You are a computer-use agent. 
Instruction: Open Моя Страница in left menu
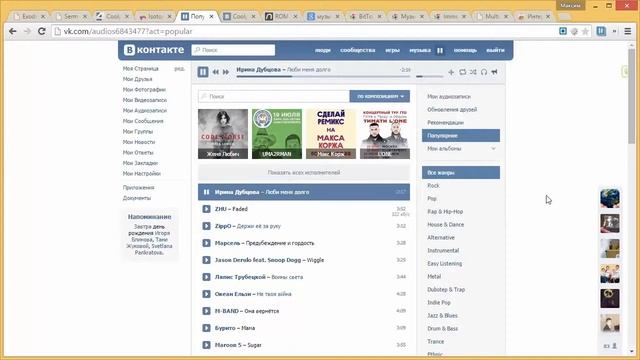pos(140,69)
